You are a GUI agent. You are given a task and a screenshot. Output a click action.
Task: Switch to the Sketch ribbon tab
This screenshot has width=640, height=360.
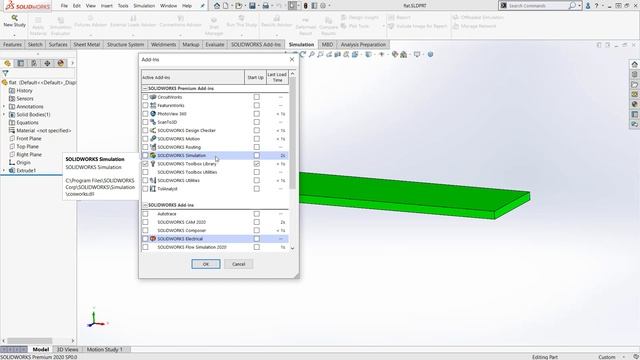pos(35,44)
